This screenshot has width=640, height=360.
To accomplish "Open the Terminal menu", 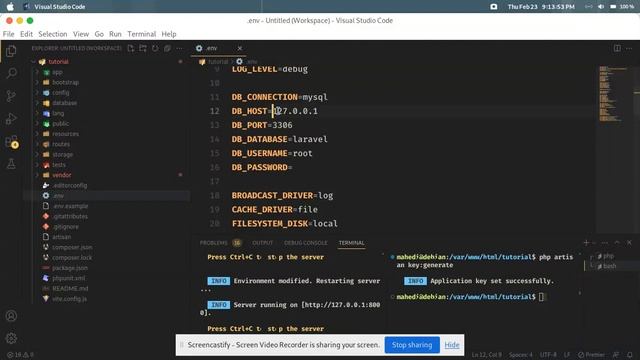I will coord(142,34).
